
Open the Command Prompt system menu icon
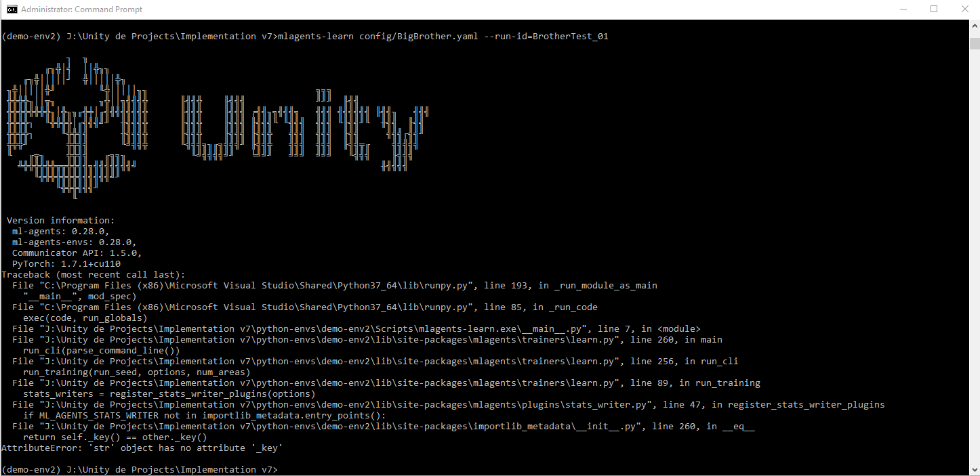click(x=12, y=9)
